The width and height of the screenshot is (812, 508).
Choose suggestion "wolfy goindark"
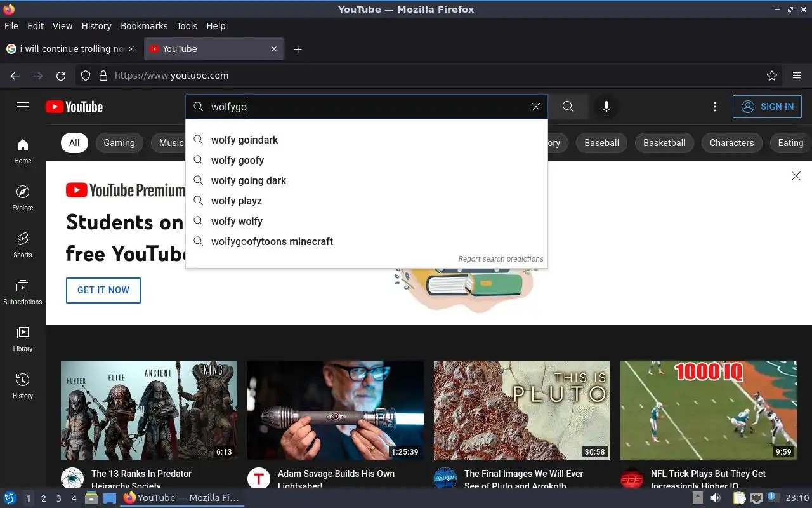coord(367,140)
